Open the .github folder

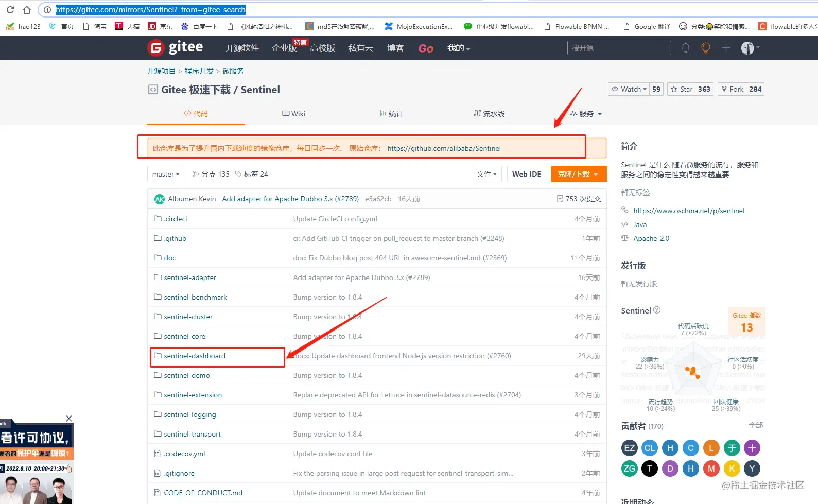click(175, 238)
